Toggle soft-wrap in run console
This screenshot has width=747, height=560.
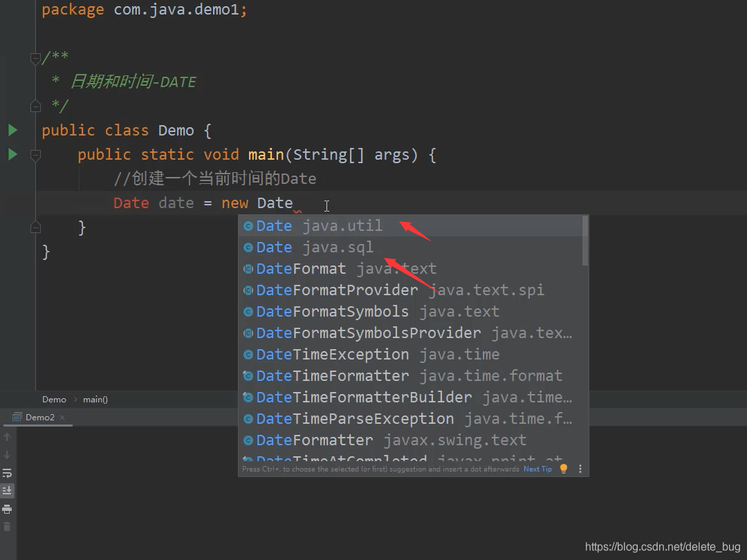click(x=7, y=473)
